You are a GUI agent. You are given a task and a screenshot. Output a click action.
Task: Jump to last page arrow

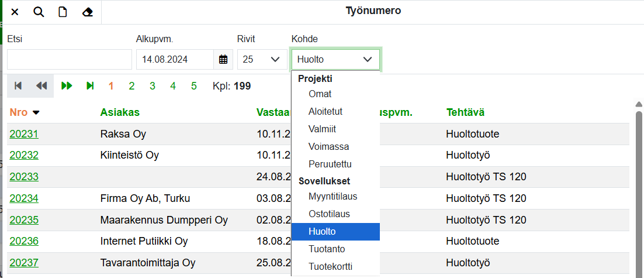pyautogui.click(x=89, y=86)
